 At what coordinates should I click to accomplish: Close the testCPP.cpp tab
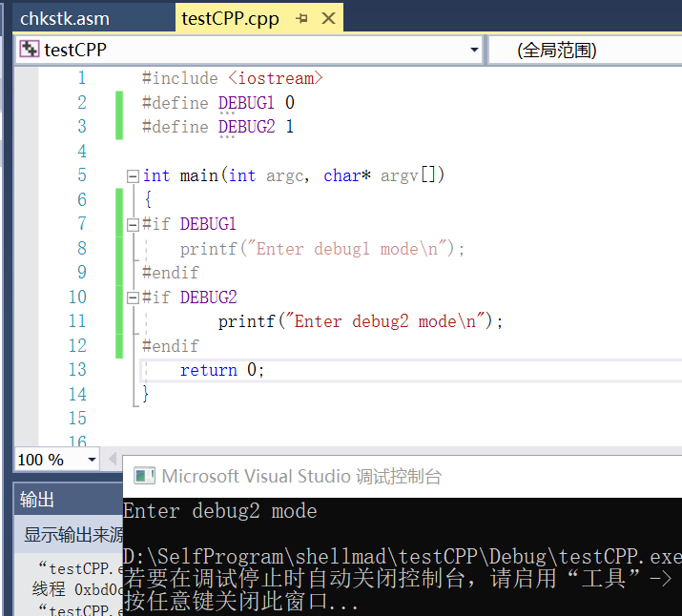coord(328,18)
